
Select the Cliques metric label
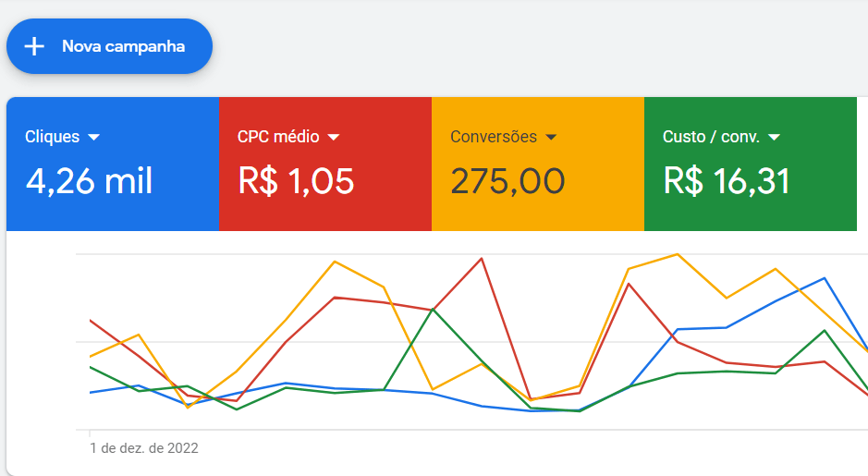pyautogui.click(x=52, y=137)
